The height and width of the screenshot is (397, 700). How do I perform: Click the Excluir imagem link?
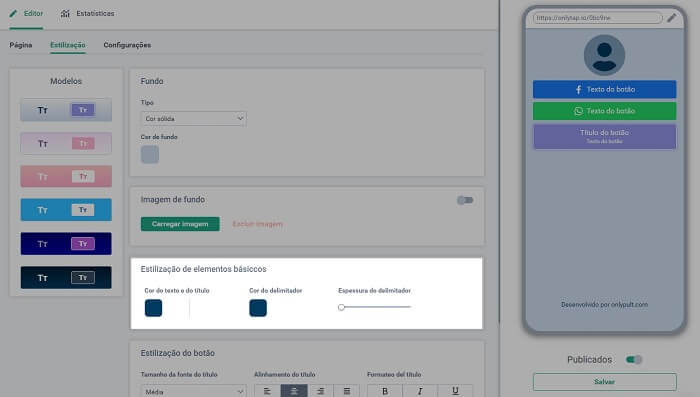[x=258, y=224]
